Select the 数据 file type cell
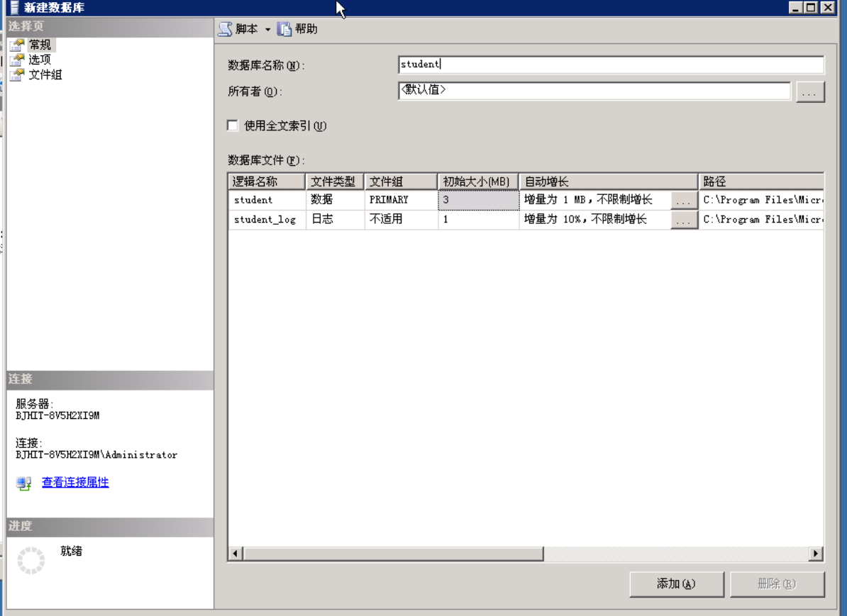 335,200
